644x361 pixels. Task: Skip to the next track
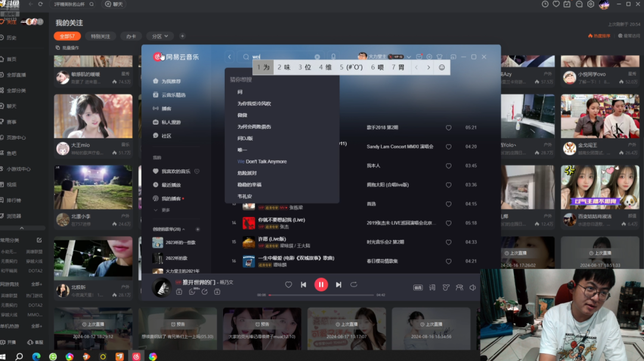coord(339,285)
